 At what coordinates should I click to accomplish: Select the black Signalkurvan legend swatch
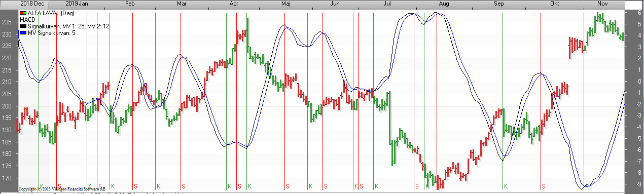click(x=22, y=25)
